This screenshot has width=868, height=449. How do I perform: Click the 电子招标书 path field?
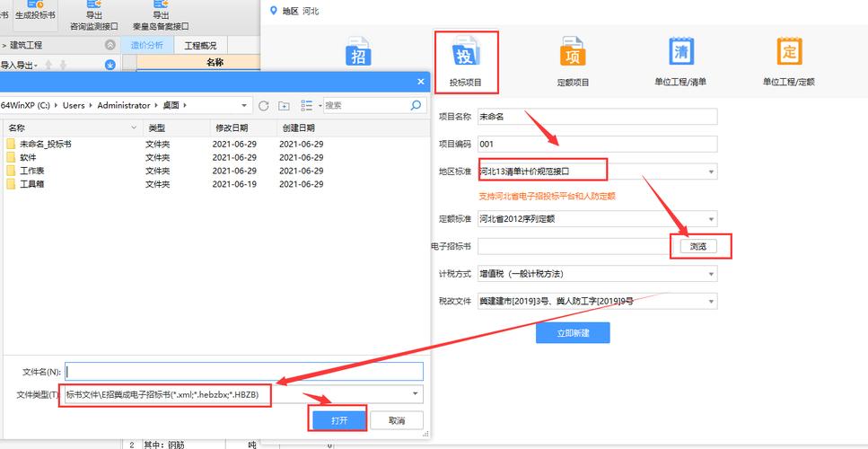click(x=574, y=246)
